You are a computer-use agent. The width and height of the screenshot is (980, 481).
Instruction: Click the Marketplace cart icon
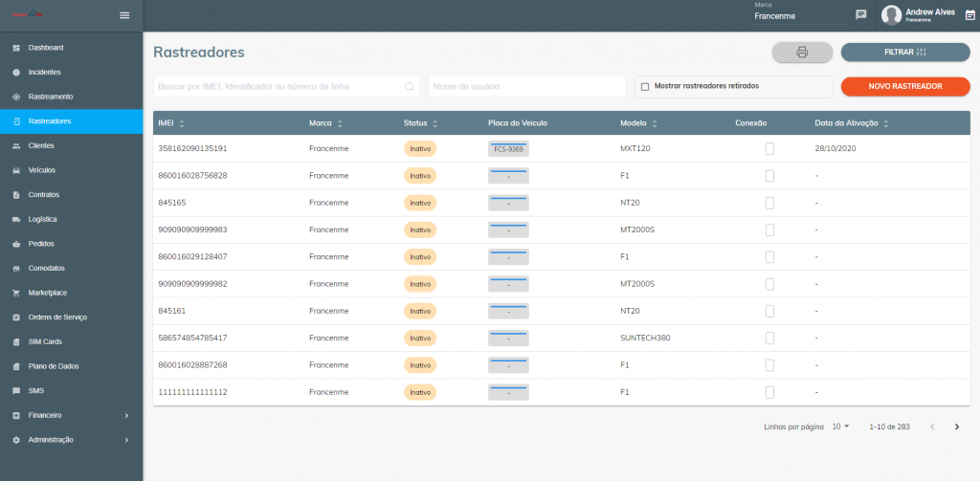17,293
